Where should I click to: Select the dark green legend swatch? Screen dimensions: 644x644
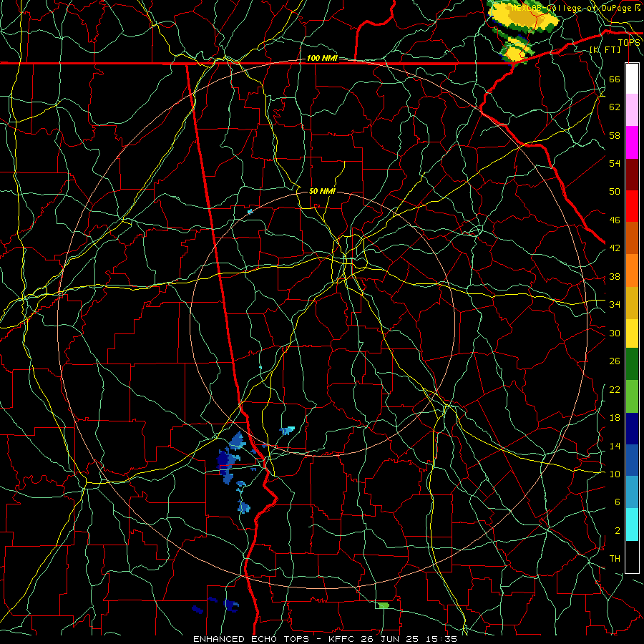point(632,364)
